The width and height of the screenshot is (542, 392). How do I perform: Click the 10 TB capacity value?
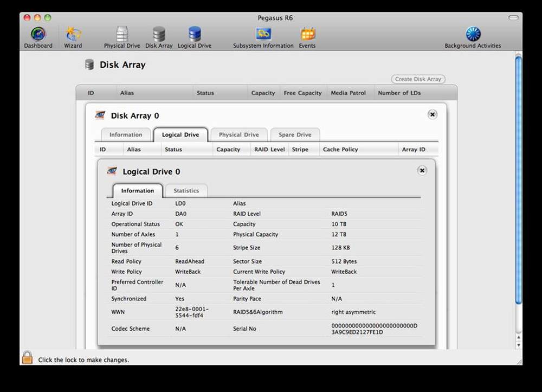point(339,224)
